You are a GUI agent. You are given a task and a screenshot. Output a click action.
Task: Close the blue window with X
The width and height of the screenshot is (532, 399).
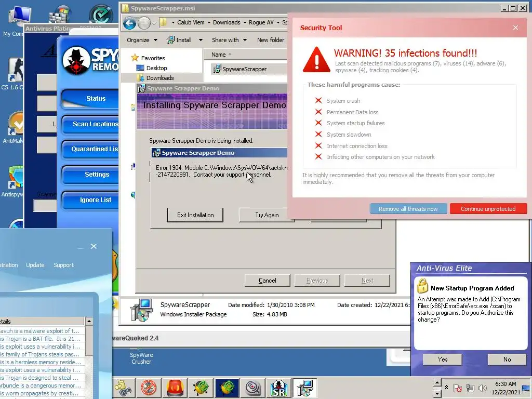pyautogui.click(x=94, y=246)
